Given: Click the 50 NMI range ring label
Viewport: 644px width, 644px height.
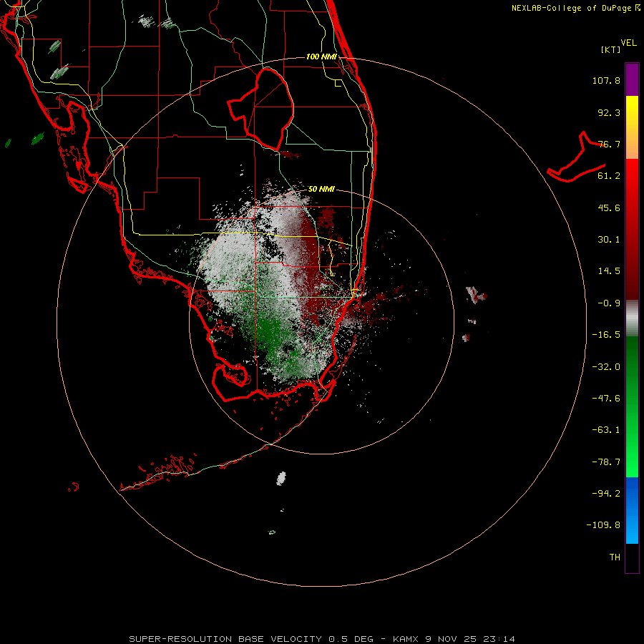Looking at the screenshot, I should (321, 189).
